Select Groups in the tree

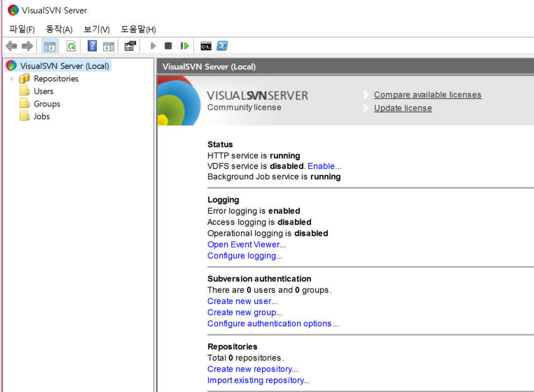click(x=47, y=104)
